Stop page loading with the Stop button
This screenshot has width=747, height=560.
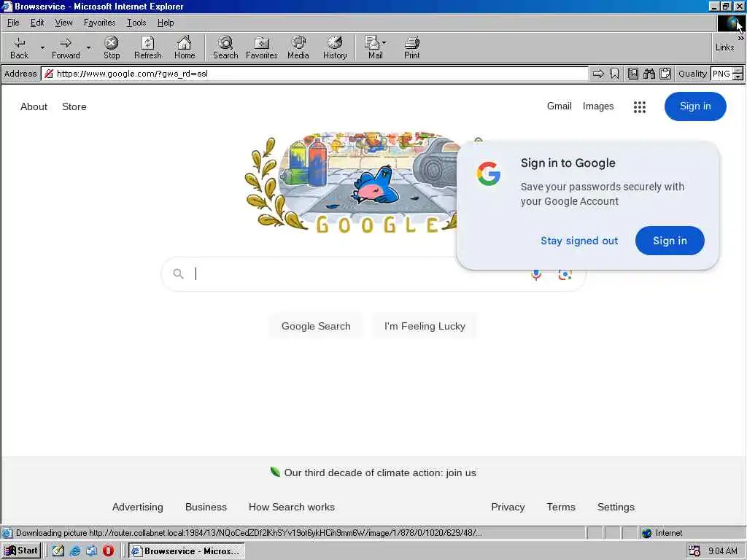(112, 47)
